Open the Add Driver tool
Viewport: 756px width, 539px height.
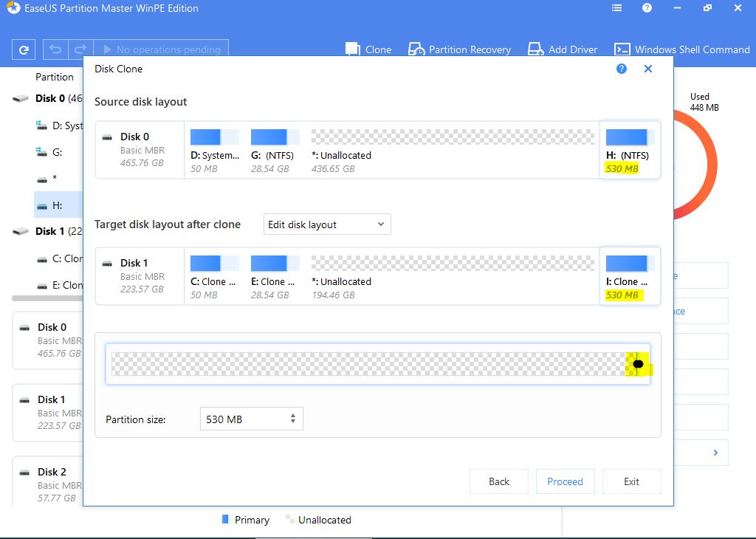coord(563,49)
